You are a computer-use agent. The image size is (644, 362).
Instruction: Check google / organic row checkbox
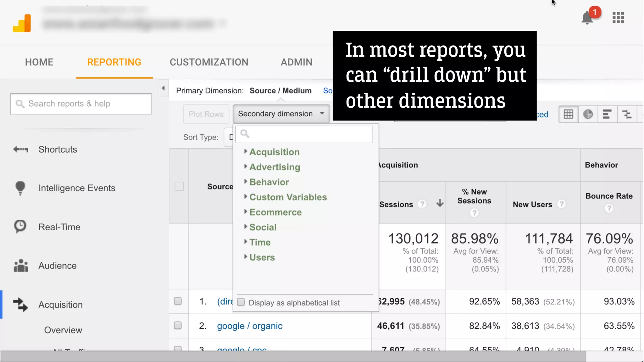pos(178,325)
